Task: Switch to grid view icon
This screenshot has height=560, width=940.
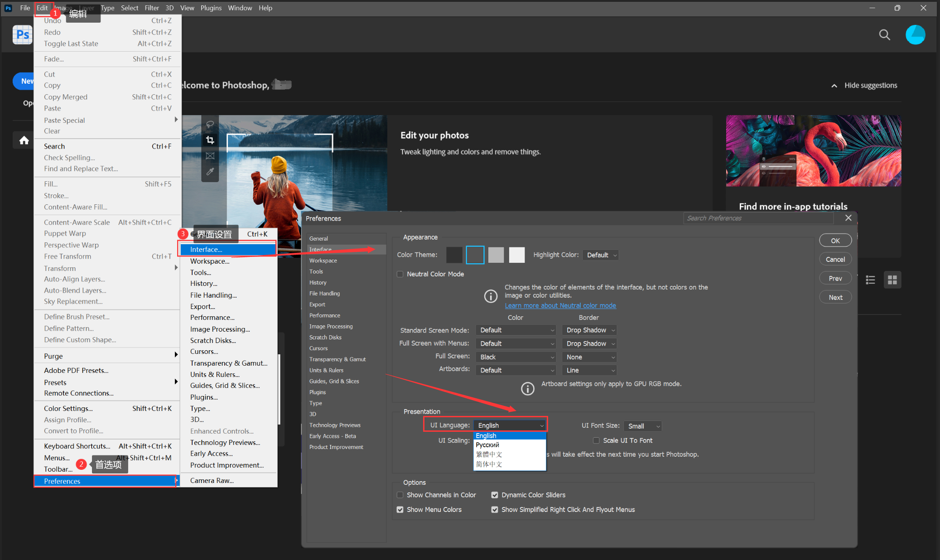Action: tap(892, 280)
